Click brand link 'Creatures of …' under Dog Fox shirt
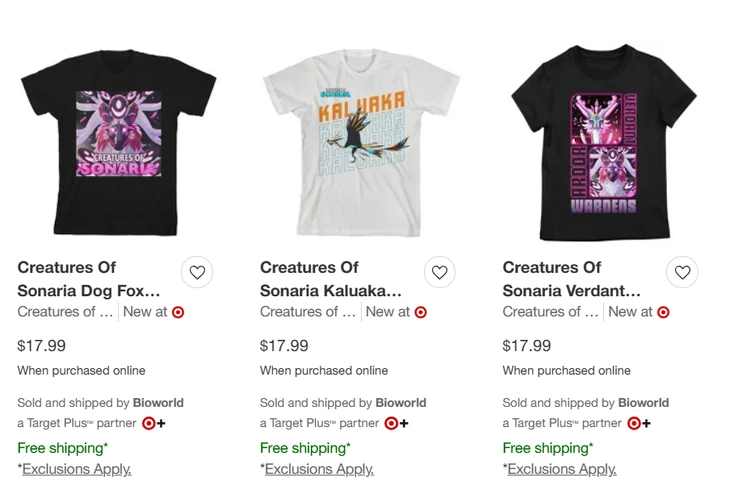 tap(65, 312)
